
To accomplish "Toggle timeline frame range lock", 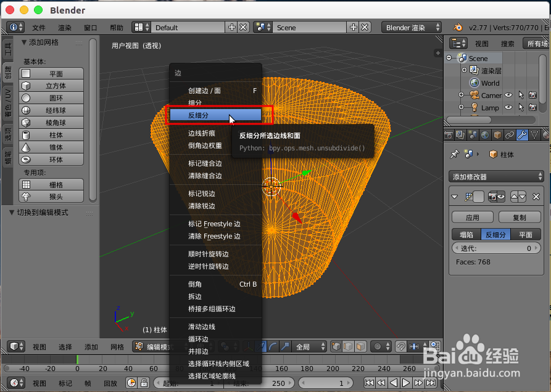I will coord(144,383).
